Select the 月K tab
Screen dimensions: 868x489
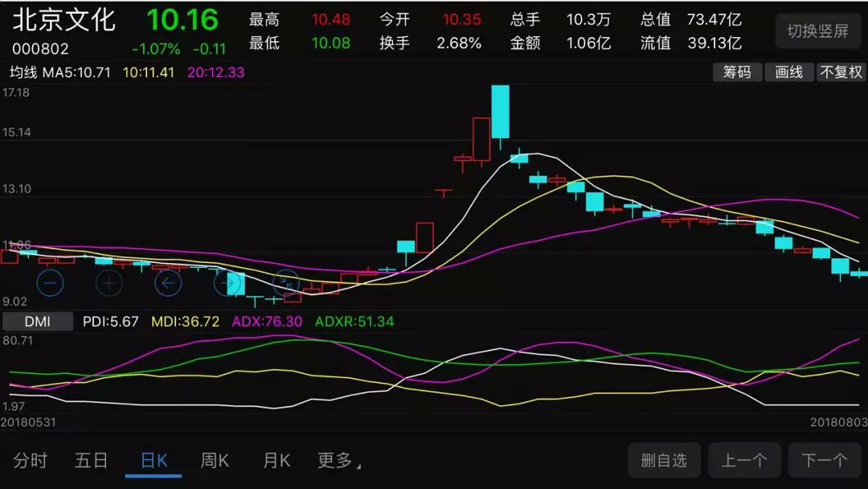(x=276, y=460)
